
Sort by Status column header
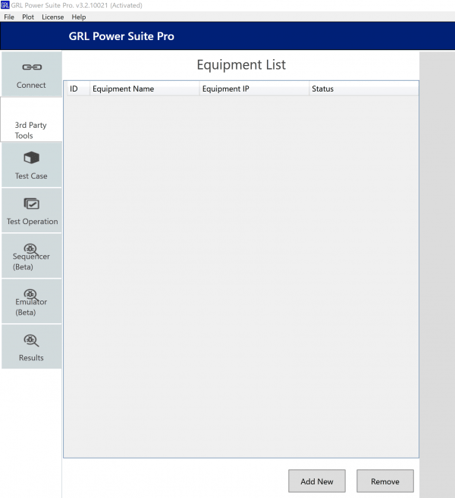click(x=363, y=89)
